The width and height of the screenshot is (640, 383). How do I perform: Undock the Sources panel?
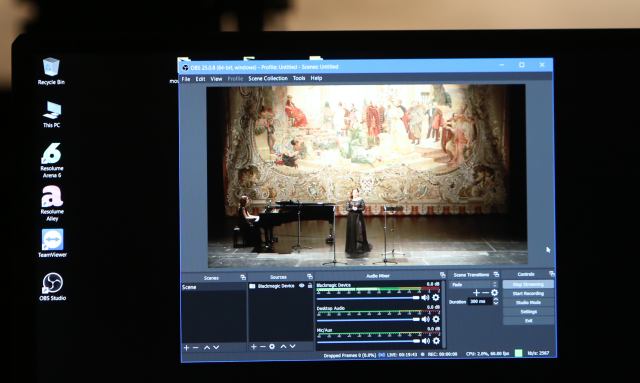pos(310,276)
